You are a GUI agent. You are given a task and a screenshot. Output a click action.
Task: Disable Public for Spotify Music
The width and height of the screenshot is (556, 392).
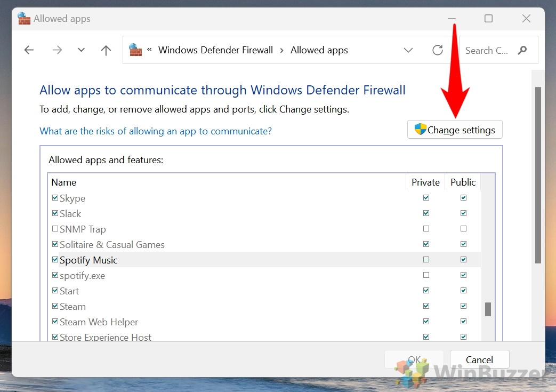click(x=463, y=260)
